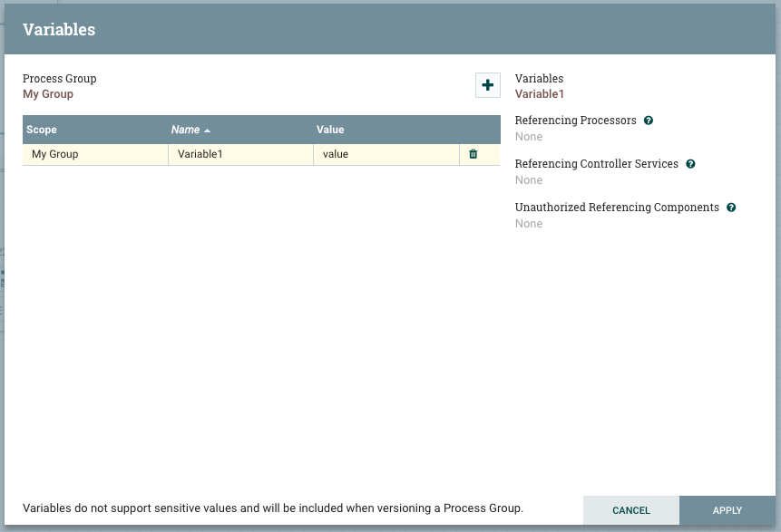781x532 pixels.
Task: Add a new variable with plus icon
Action: coord(488,85)
